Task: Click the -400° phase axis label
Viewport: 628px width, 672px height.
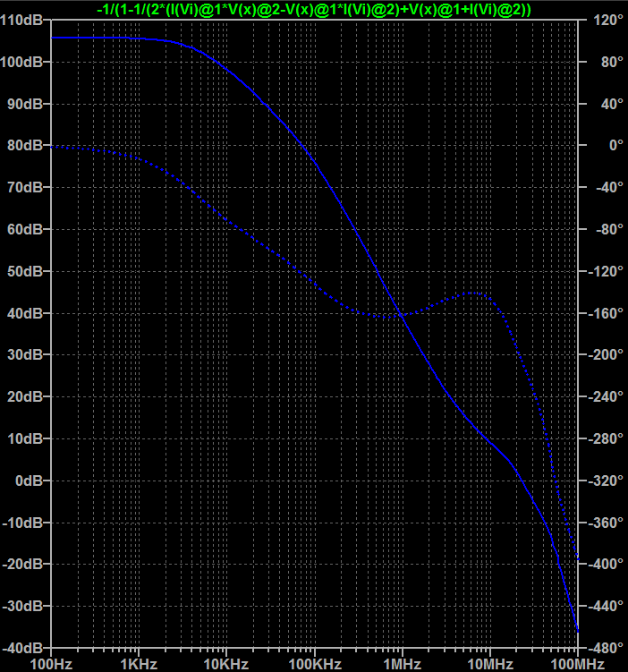Action: 606,564
